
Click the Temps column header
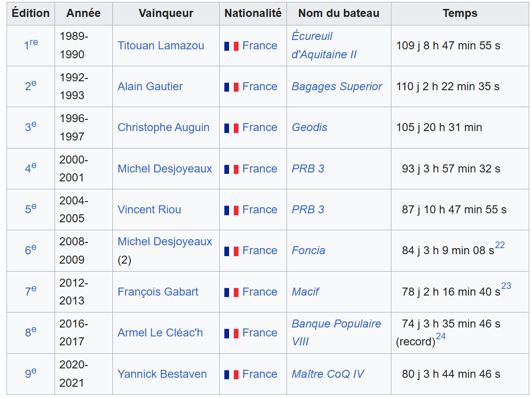(x=460, y=13)
